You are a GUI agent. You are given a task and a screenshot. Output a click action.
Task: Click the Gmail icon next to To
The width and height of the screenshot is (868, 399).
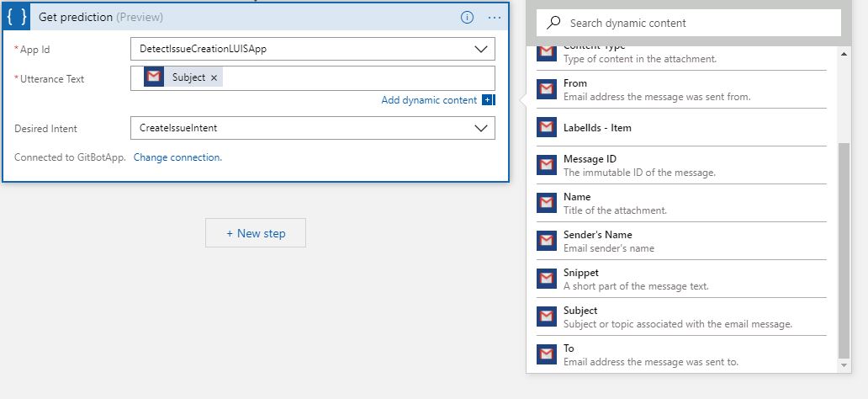(x=547, y=354)
